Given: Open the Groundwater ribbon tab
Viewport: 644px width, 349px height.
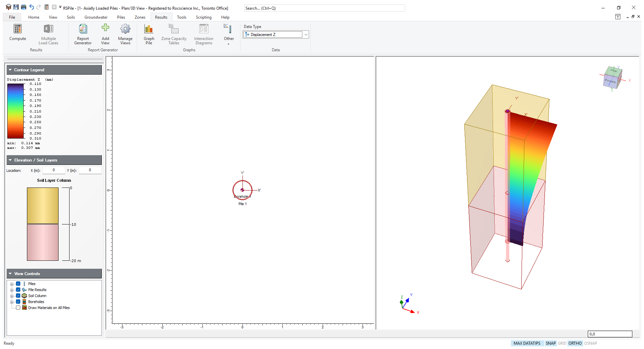Looking at the screenshot, I should [x=96, y=17].
